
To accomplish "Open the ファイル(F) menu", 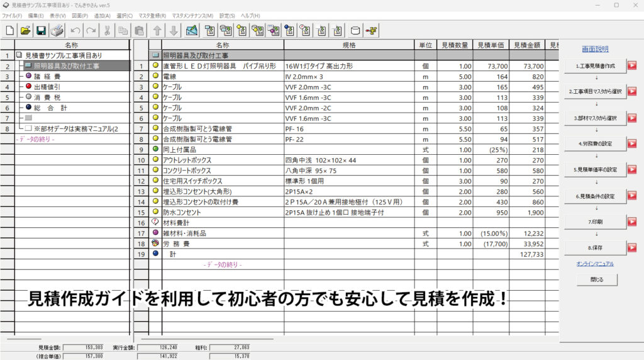I will pyautogui.click(x=12, y=16).
